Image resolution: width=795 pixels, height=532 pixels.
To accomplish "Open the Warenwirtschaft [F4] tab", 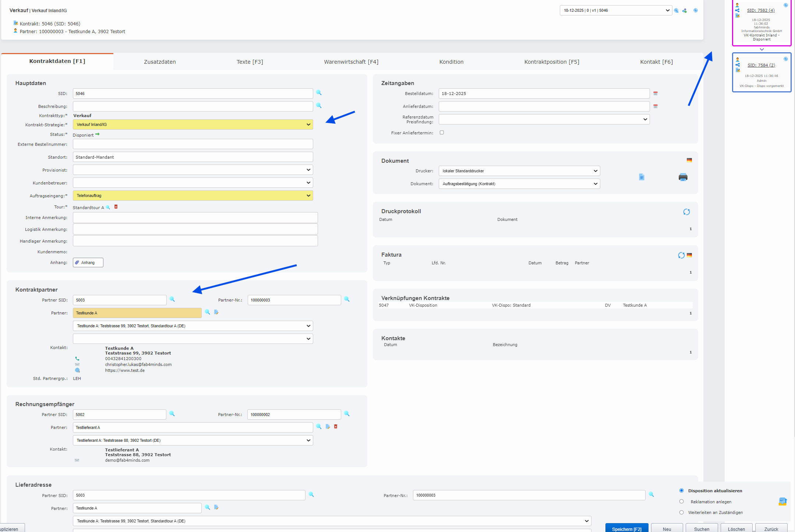I will (351, 62).
